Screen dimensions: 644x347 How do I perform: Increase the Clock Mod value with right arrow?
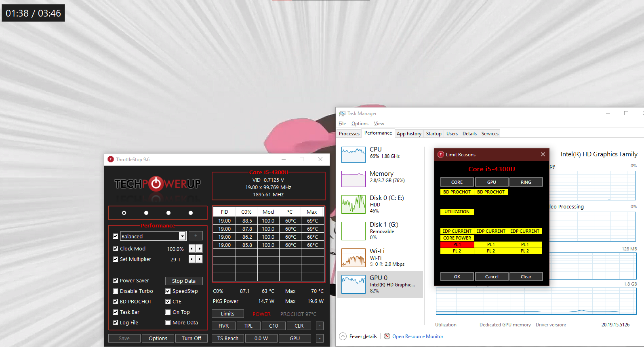pos(199,249)
